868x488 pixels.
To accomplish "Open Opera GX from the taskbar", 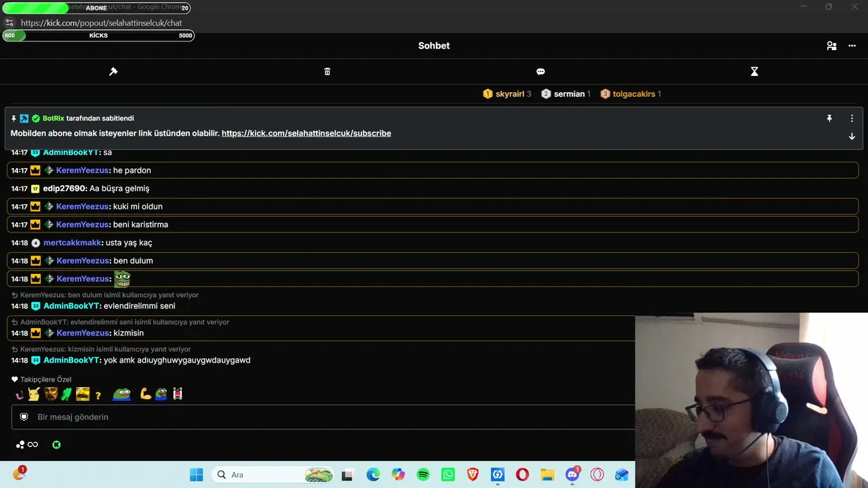I will 597,475.
